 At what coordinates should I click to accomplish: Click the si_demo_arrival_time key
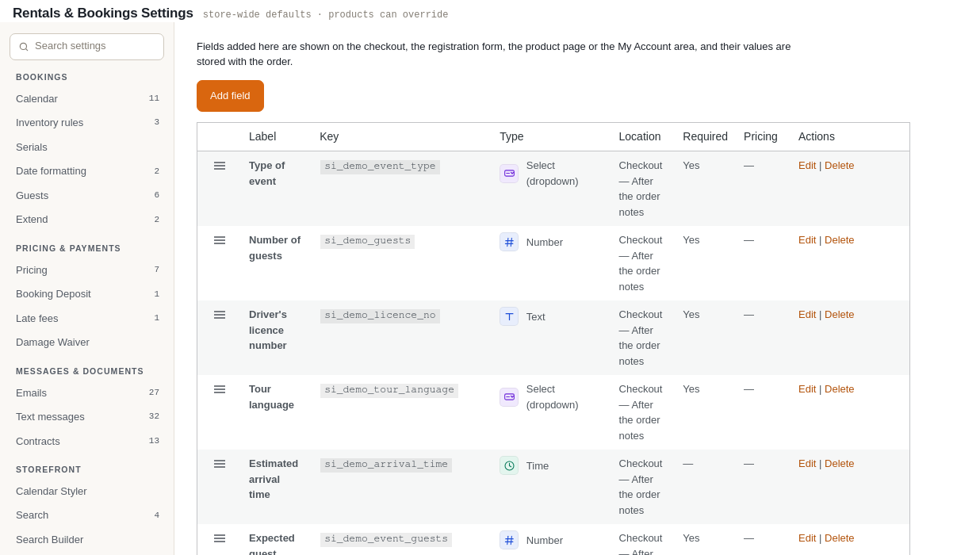pyautogui.click(x=386, y=465)
